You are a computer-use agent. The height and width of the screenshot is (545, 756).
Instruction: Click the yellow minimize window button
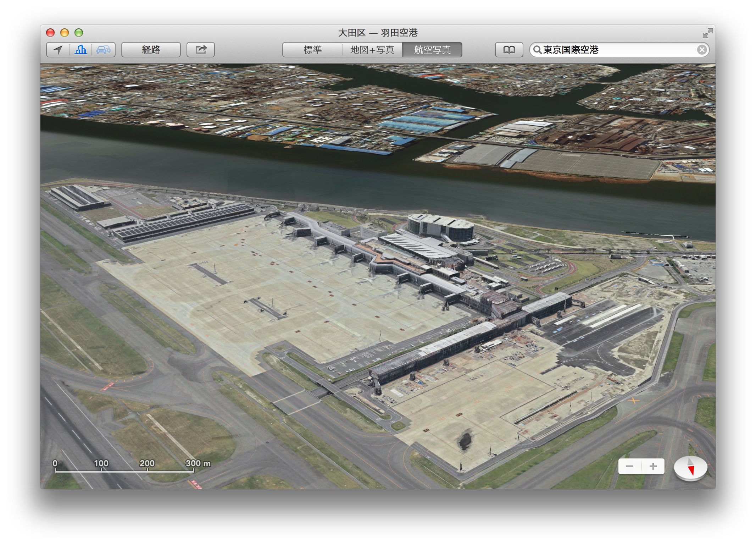pyautogui.click(x=65, y=33)
